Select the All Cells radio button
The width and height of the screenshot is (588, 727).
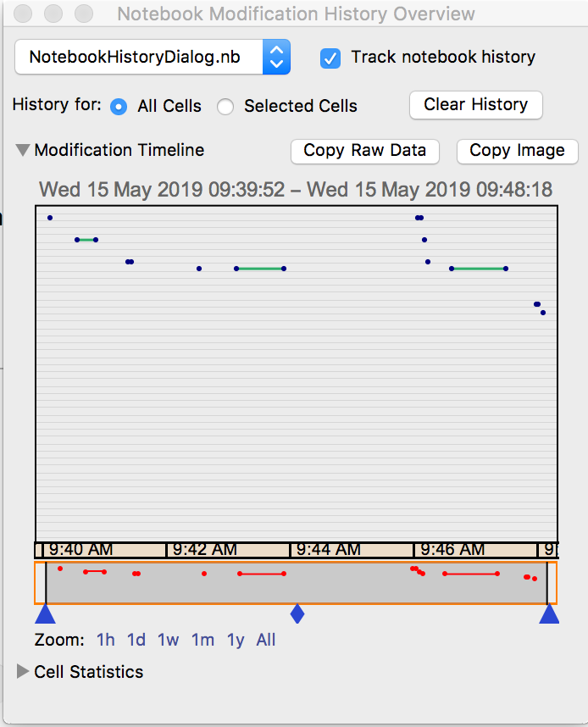119,107
